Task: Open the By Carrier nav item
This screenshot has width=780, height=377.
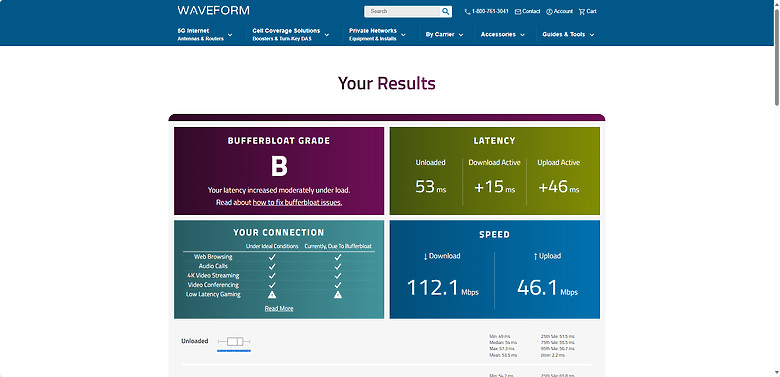Action: pos(440,34)
